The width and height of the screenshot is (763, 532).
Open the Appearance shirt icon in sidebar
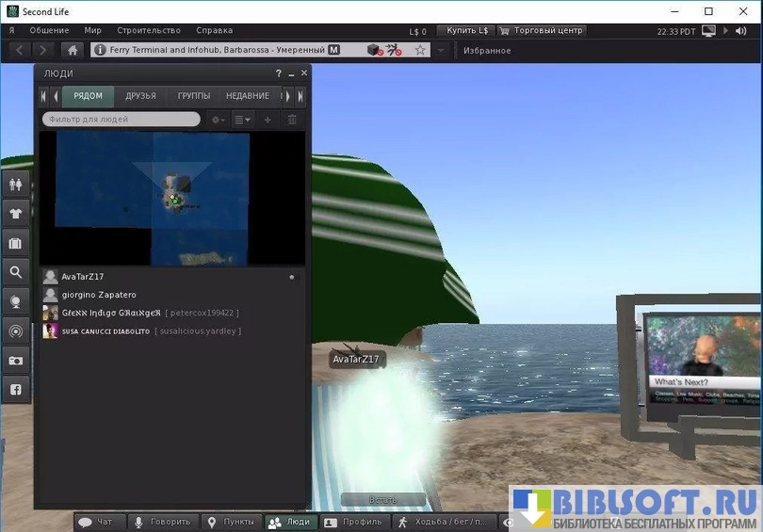[x=15, y=214]
